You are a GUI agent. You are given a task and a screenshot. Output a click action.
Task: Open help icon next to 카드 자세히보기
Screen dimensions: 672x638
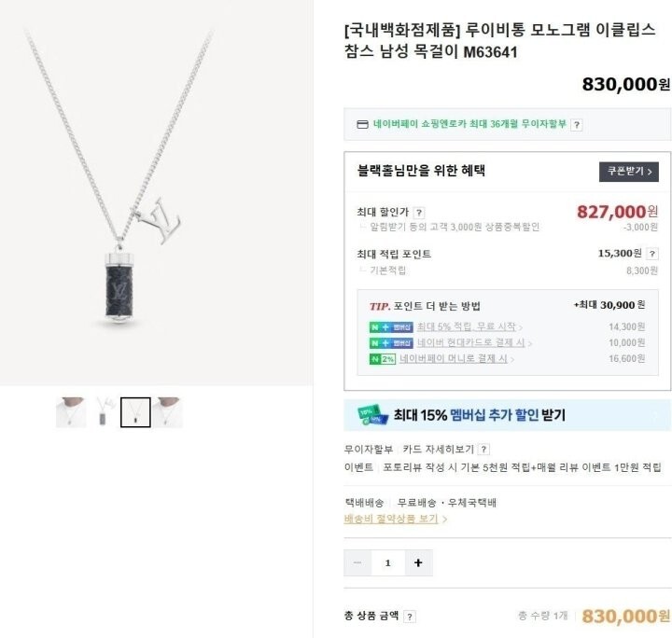coord(483,450)
